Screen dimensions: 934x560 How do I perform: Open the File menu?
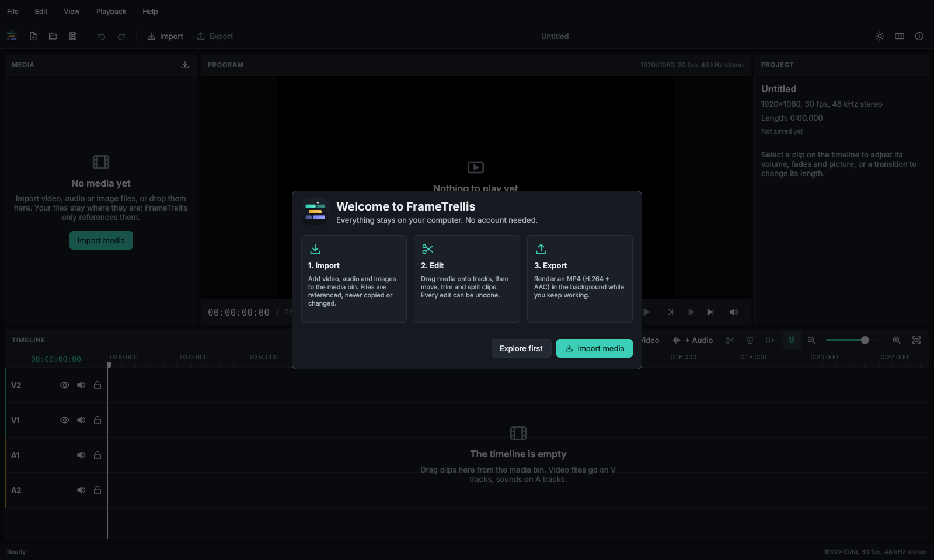click(13, 12)
